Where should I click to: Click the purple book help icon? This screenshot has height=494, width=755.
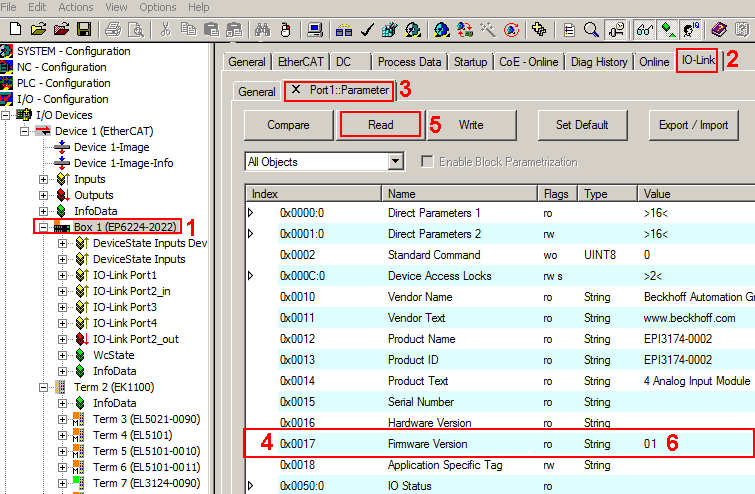point(719,30)
